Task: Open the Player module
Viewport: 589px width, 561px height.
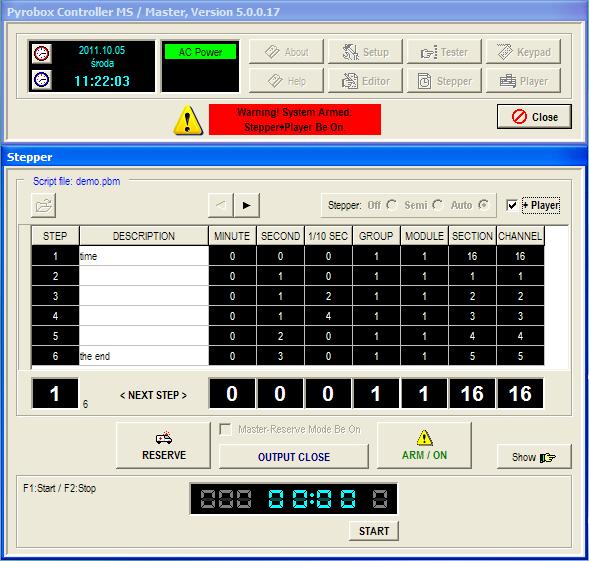Action: [523, 80]
